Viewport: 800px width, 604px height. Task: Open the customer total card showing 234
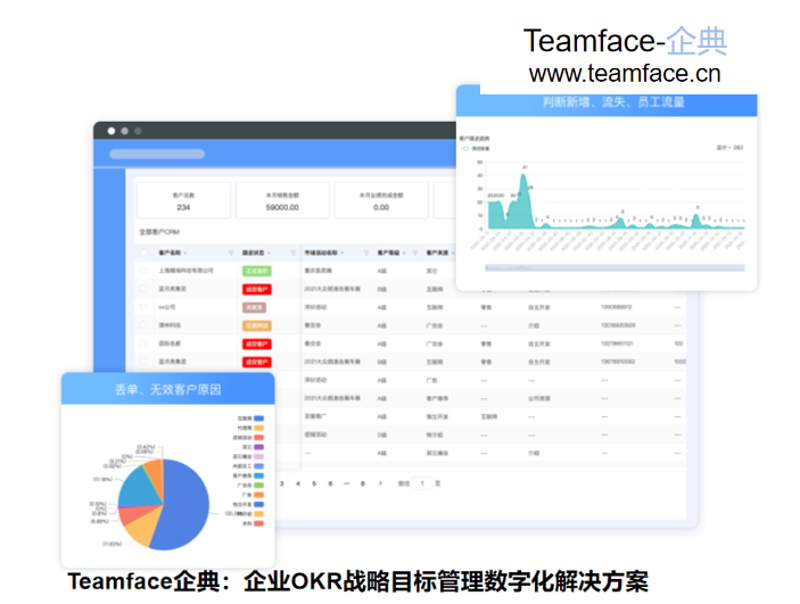click(x=184, y=200)
